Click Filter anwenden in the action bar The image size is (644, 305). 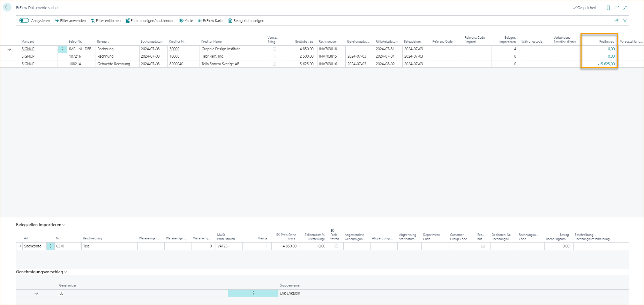coord(70,21)
